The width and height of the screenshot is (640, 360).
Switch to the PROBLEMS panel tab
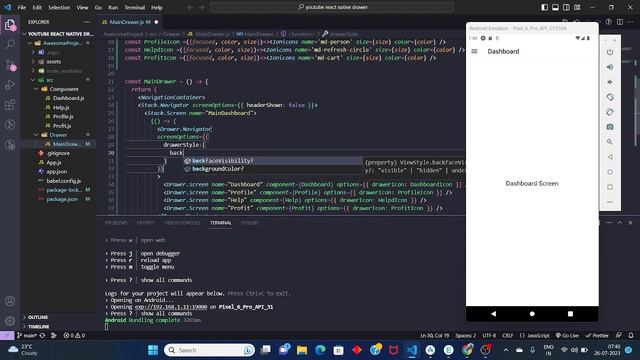(116, 223)
